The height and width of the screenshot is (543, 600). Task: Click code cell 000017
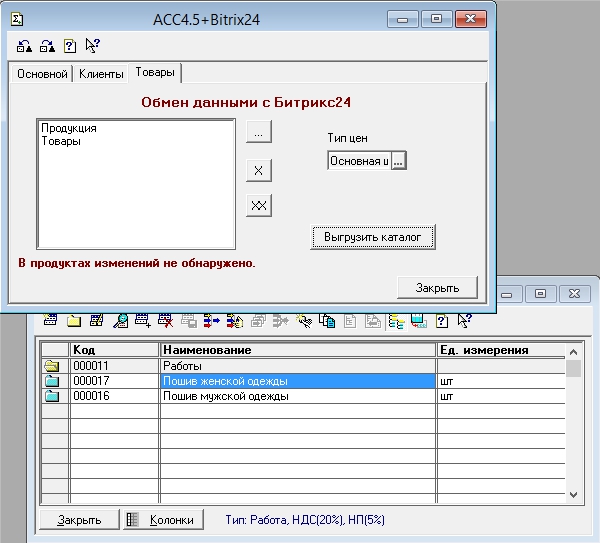[x=114, y=381]
